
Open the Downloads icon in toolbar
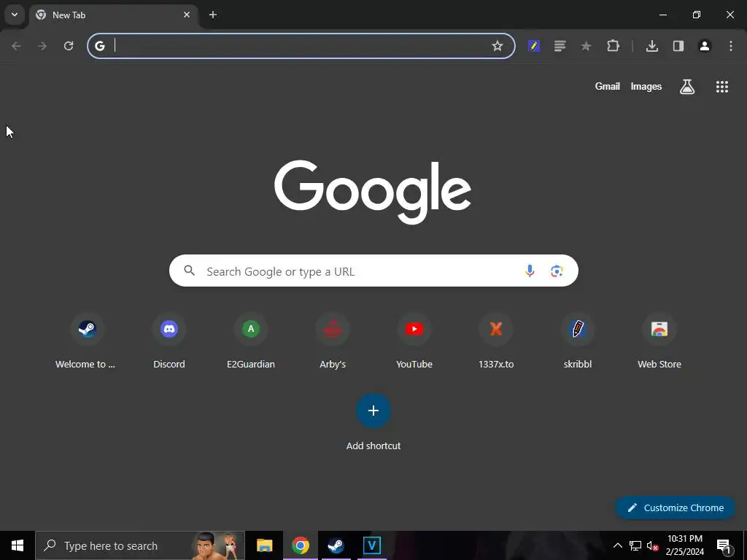click(652, 46)
